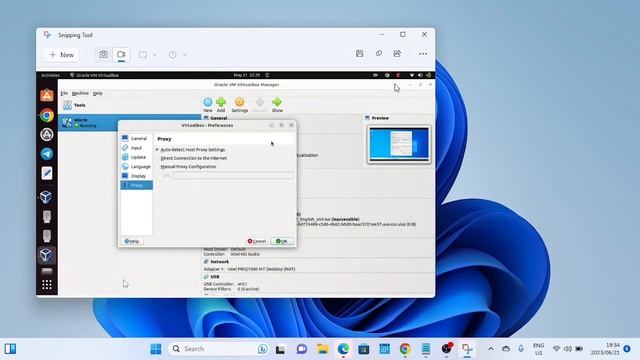Select Input in Preferences sidebar
Screen dimensions: 640x360
coord(136,148)
